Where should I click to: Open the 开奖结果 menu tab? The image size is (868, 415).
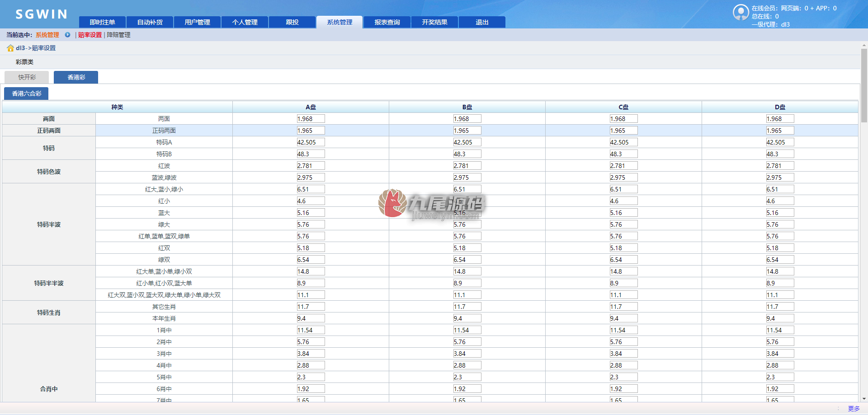(434, 22)
